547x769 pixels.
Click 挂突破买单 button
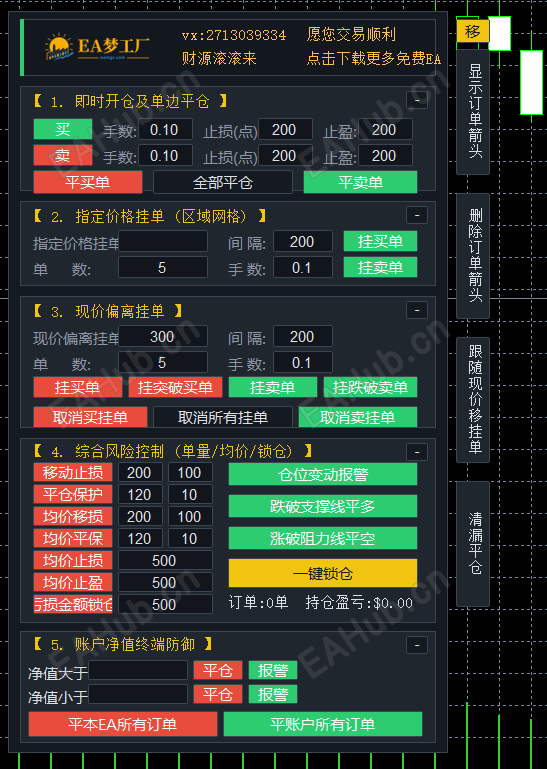pyautogui.click(x=175, y=387)
